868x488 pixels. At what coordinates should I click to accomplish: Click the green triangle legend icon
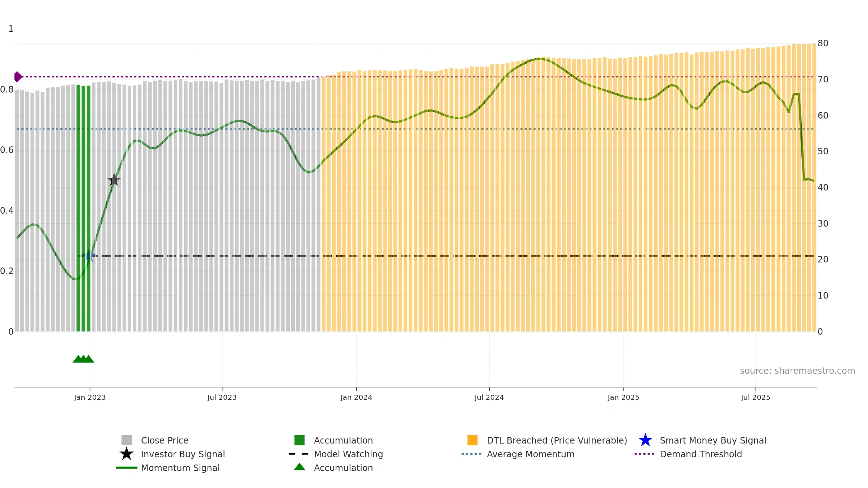point(299,467)
